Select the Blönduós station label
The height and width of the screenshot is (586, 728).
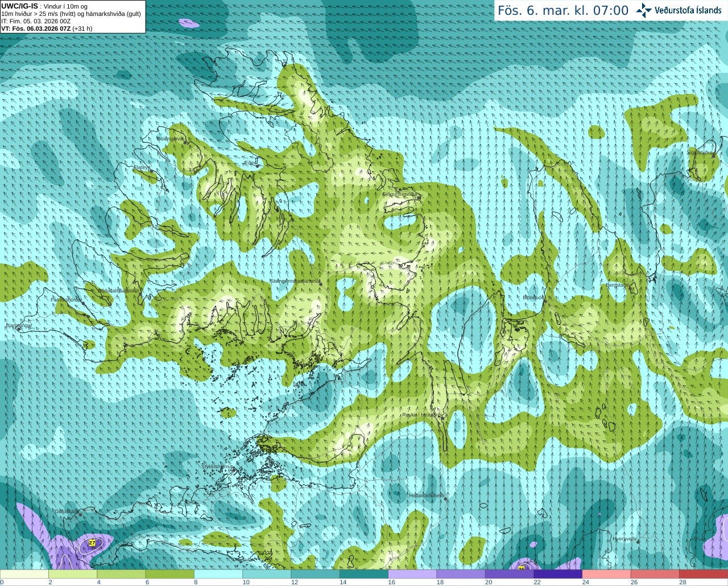pyautogui.click(x=533, y=298)
